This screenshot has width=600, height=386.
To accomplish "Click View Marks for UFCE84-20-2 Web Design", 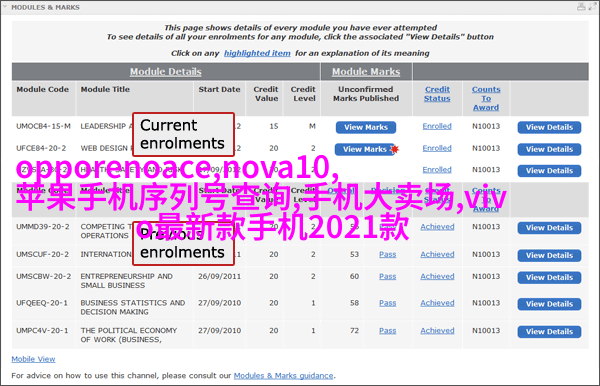I will [364, 149].
